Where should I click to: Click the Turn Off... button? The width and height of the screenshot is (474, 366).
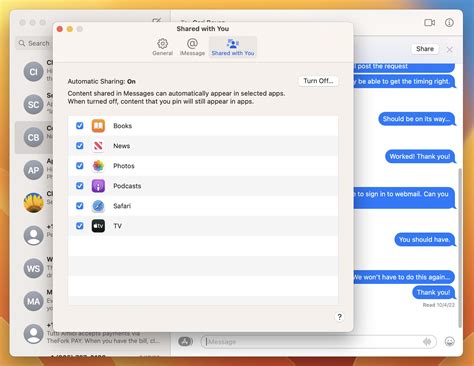318,81
